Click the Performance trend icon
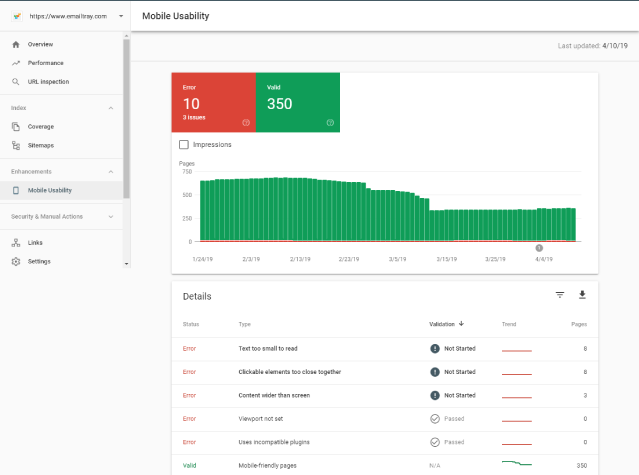 [x=16, y=63]
